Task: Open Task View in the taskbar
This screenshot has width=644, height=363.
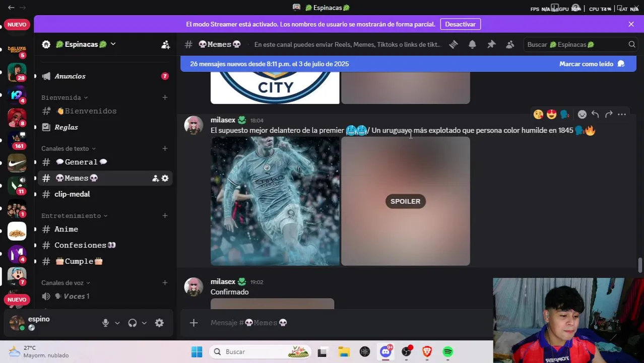Action: coord(322,352)
